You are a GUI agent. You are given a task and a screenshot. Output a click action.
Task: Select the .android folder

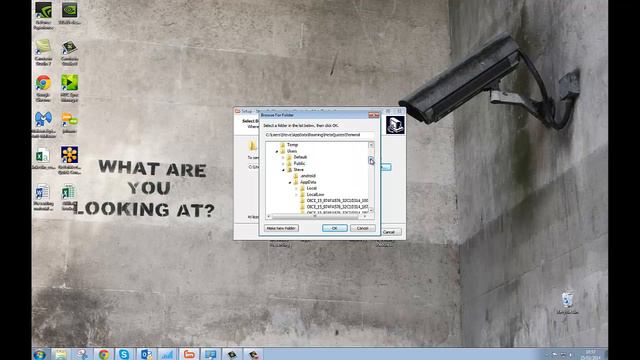307,176
